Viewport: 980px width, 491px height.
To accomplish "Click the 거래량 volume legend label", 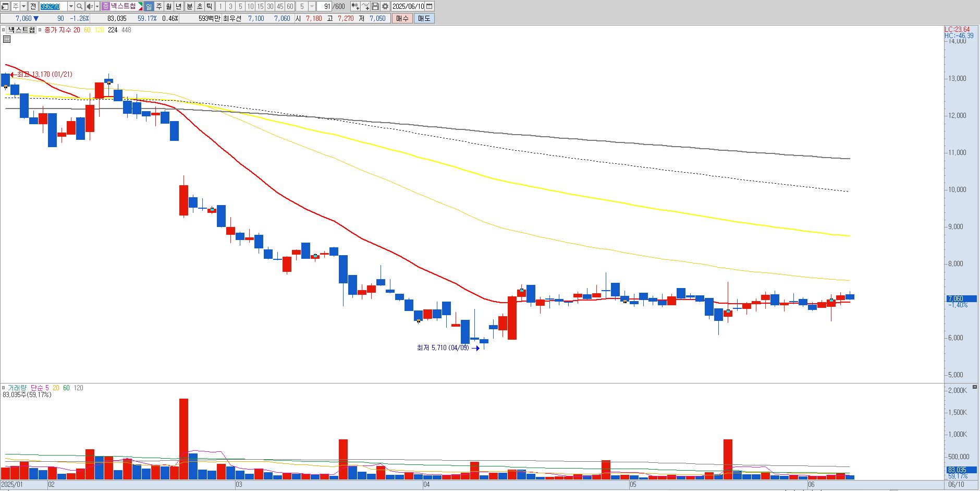I will [16, 388].
